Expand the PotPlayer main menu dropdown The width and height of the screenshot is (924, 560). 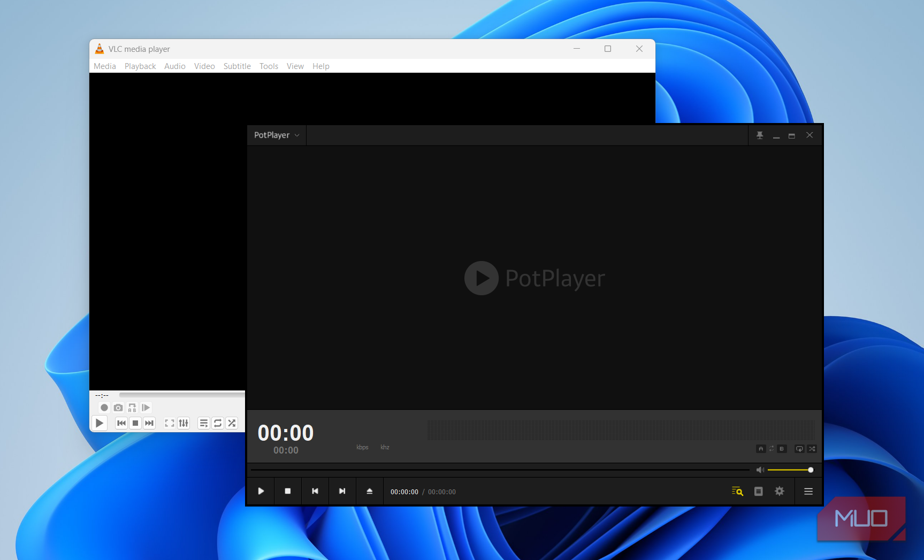(277, 135)
